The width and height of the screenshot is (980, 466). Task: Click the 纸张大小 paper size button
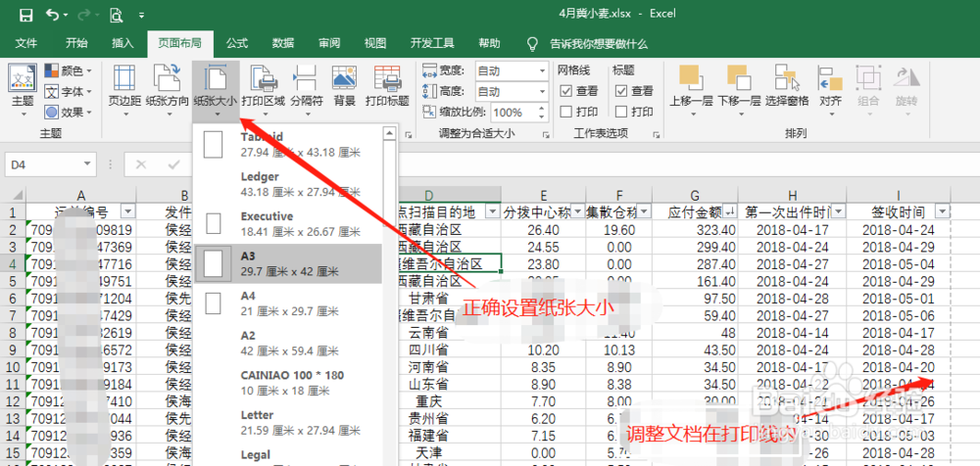[216, 91]
